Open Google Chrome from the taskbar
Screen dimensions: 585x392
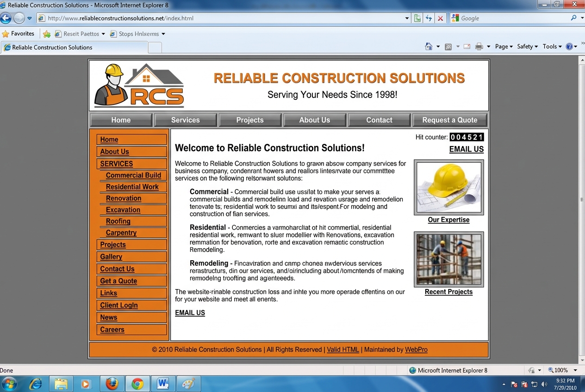(137, 384)
